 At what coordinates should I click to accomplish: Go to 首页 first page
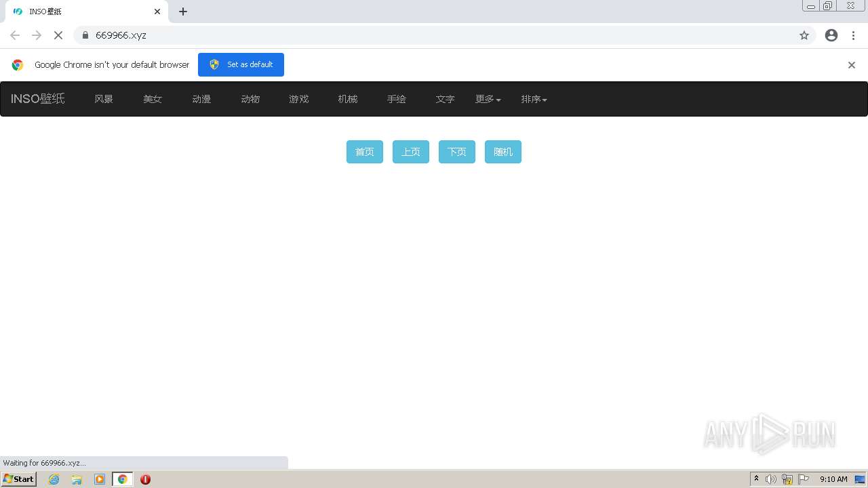(x=365, y=152)
